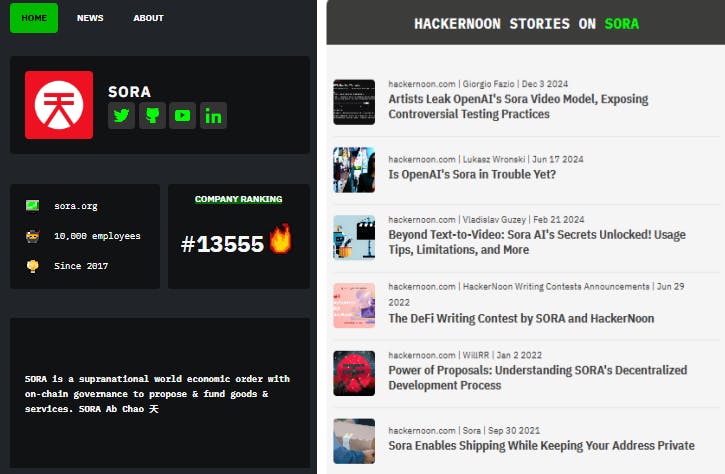Open SORA's Twitter profile icon
725x474 pixels.
click(121, 116)
